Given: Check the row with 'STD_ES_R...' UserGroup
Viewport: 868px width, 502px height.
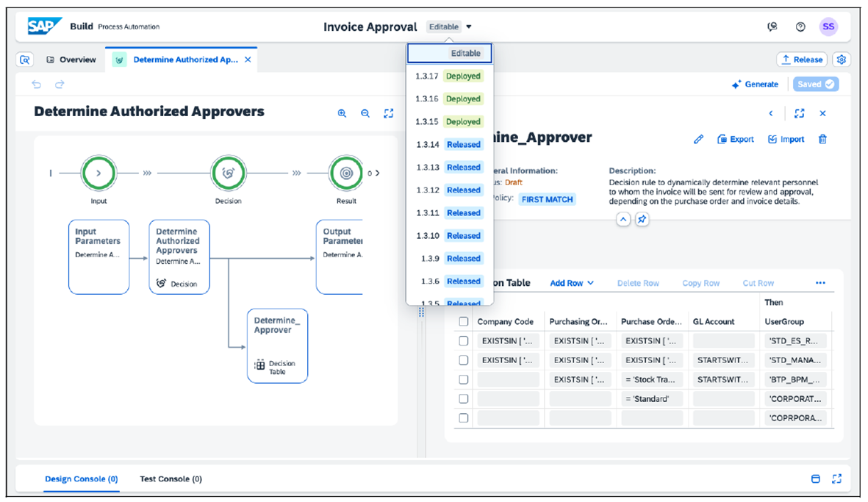Looking at the screenshot, I should coord(464,341).
